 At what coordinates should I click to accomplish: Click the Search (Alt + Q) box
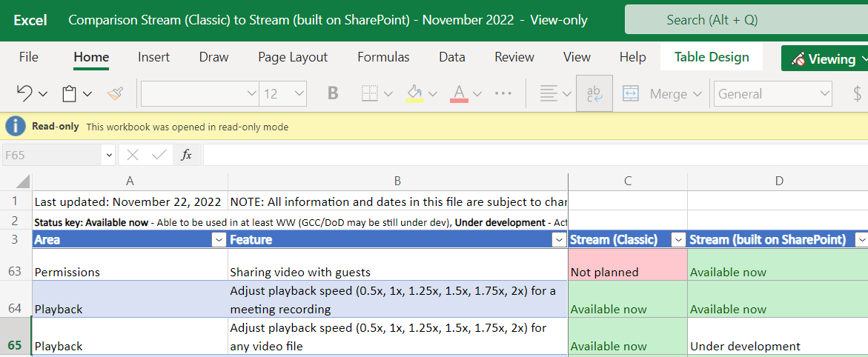[746, 20]
